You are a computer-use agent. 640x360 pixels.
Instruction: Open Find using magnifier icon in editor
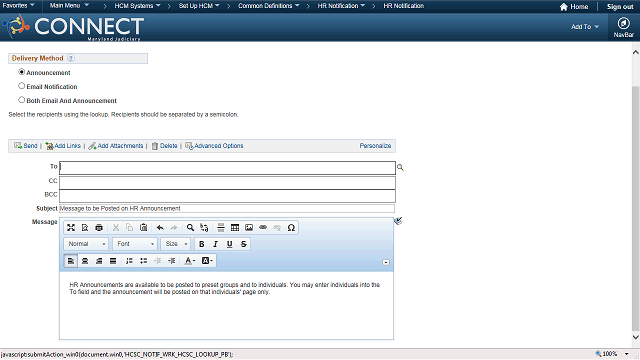pyautogui.click(x=190, y=228)
